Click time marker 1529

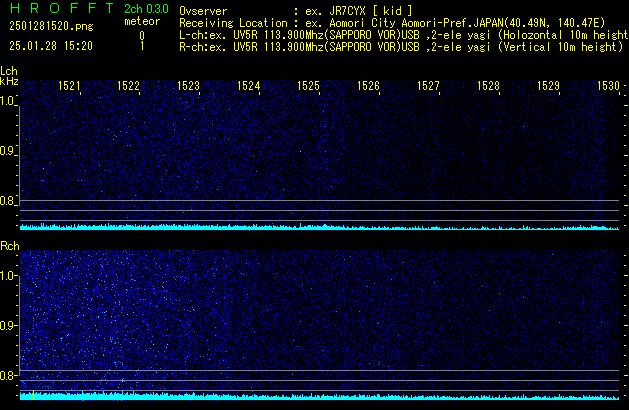coord(548,86)
